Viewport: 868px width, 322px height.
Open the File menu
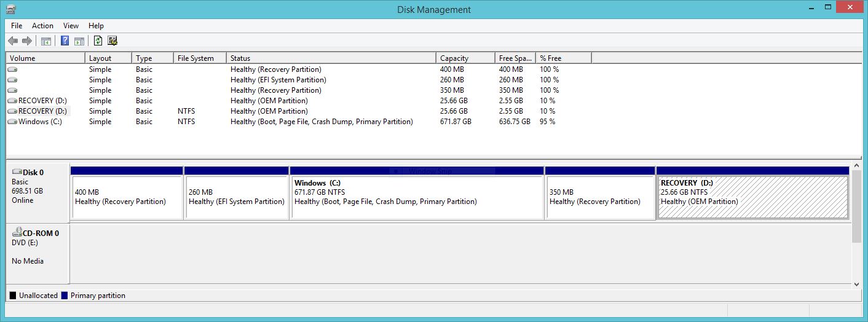point(17,26)
